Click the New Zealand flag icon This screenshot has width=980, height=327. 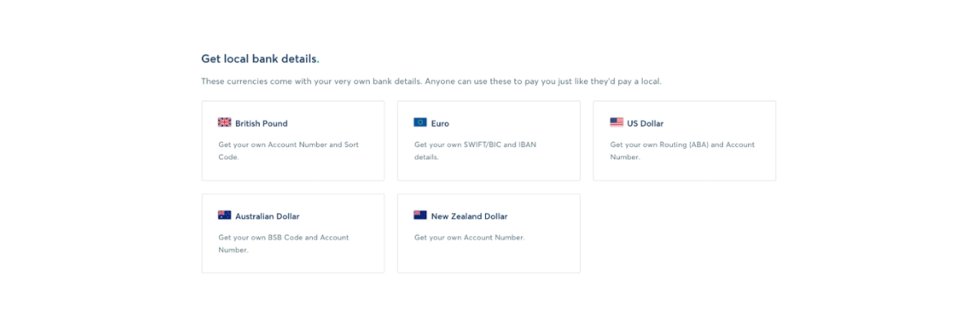point(421,216)
